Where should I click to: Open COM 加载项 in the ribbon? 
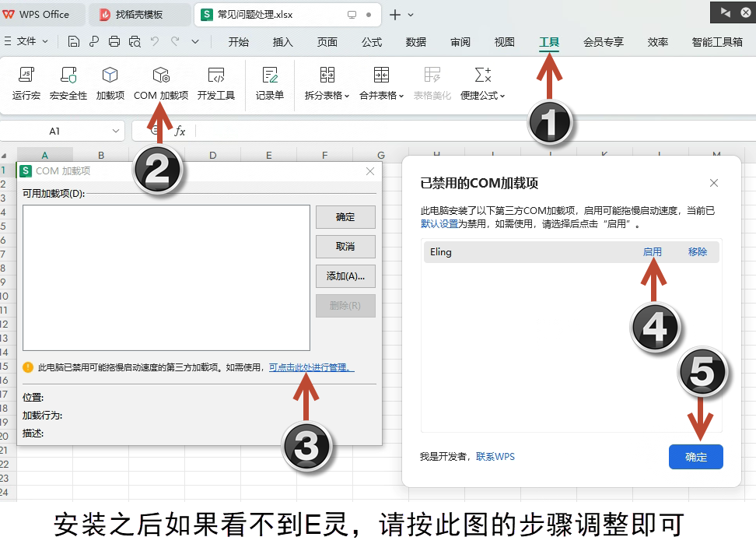pyautogui.click(x=161, y=83)
